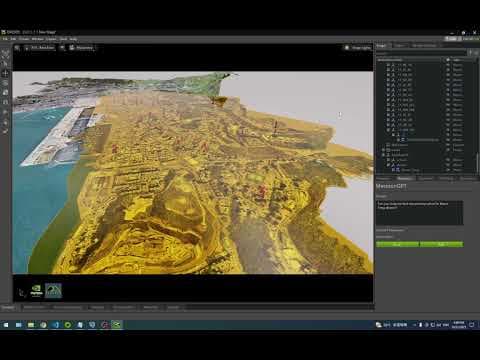
Task: Open the Perspective camera dropdown
Action: pyautogui.click(x=81, y=48)
